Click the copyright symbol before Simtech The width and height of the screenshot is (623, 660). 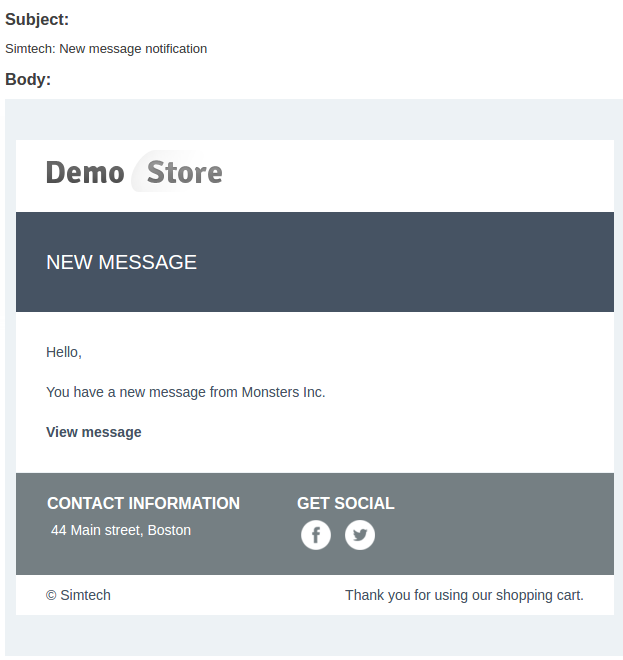(x=51, y=596)
